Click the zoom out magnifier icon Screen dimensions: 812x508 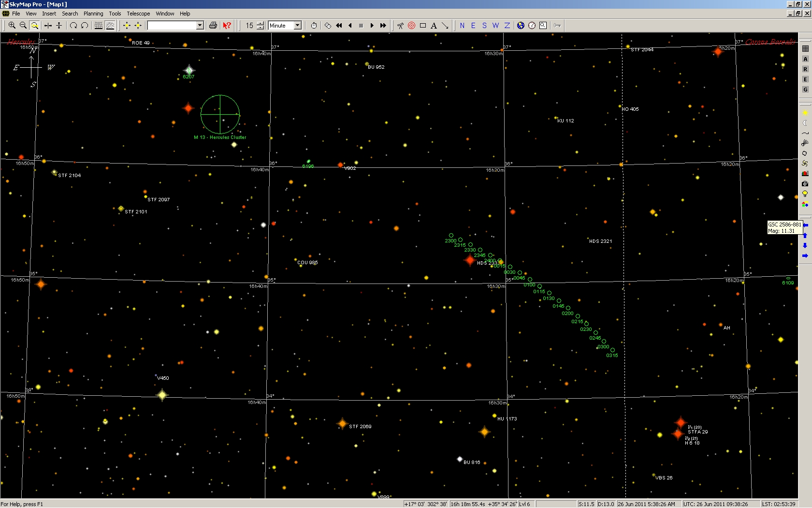(x=23, y=26)
